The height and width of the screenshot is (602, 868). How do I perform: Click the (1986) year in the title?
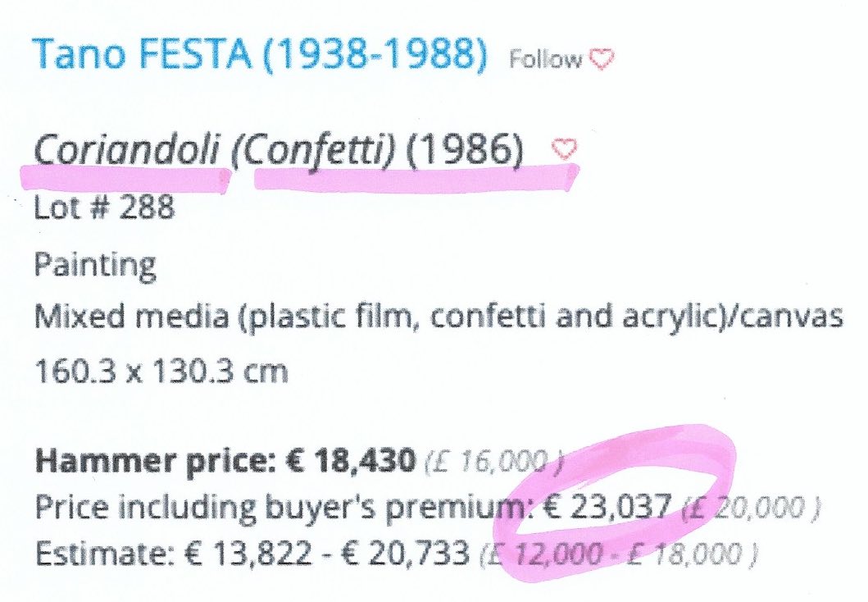(x=465, y=151)
